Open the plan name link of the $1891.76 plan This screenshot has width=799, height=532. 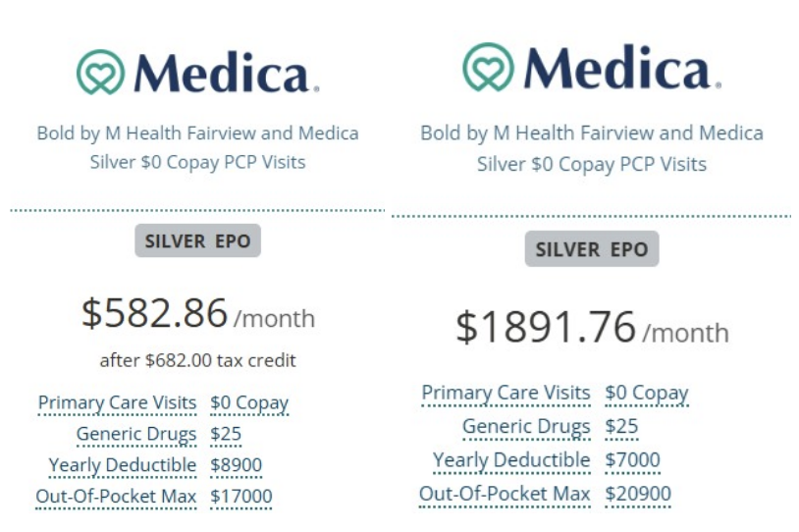[x=591, y=147]
